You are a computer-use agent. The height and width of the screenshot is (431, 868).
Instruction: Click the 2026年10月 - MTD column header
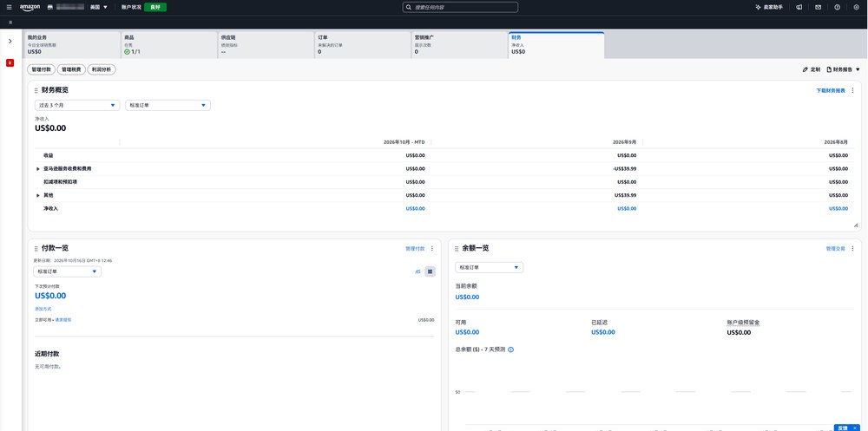coord(404,141)
